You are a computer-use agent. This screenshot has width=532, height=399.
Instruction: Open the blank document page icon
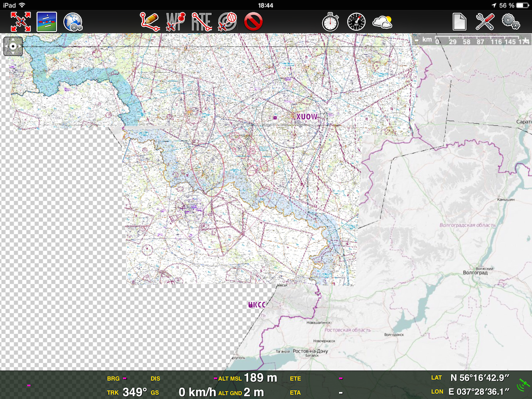point(459,22)
